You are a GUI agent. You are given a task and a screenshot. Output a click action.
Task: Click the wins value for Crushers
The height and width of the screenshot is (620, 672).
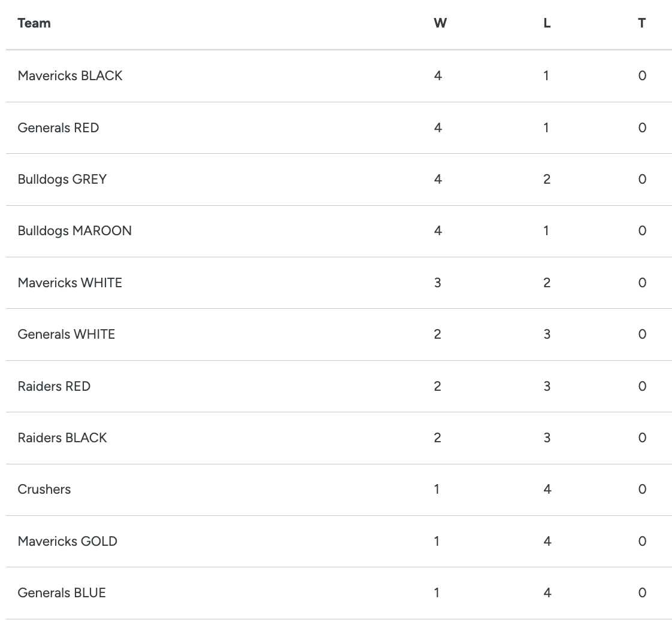click(x=437, y=489)
